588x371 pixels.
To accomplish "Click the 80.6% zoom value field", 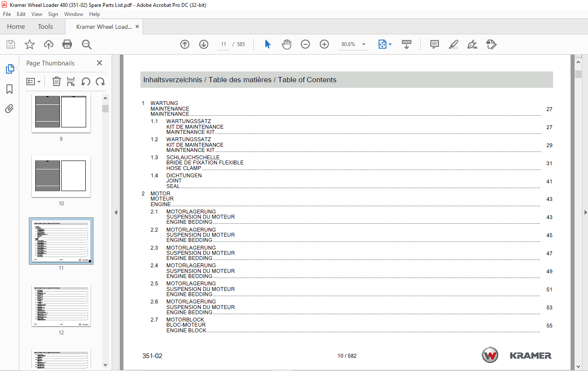I will [348, 44].
